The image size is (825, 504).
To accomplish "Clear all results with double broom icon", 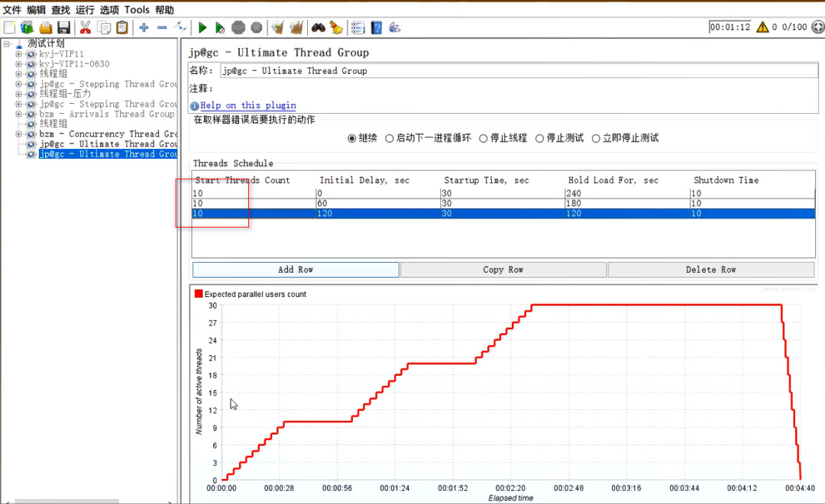I will (x=296, y=27).
